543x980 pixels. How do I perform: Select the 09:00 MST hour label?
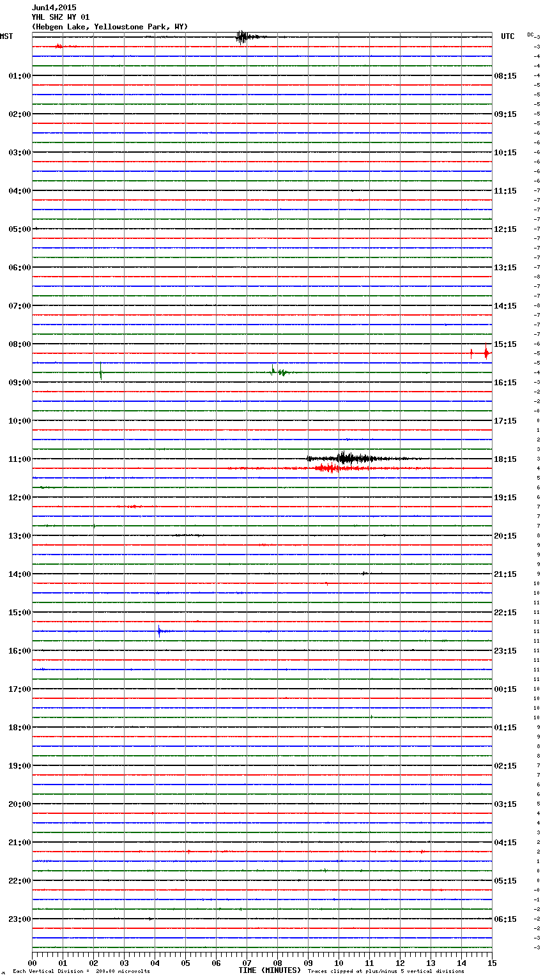[x=20, y=383]
